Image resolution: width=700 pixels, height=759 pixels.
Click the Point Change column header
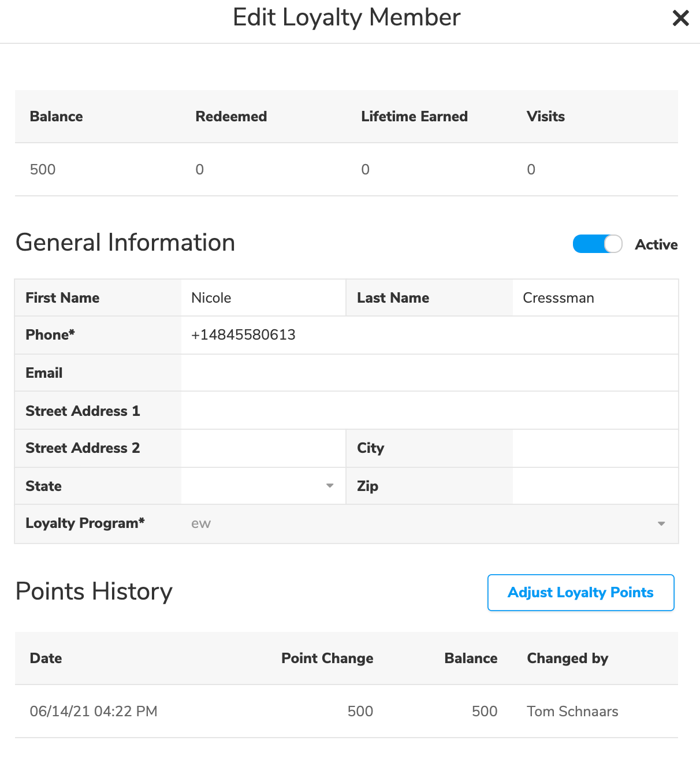pyautogui.click(x=327, y=658)
